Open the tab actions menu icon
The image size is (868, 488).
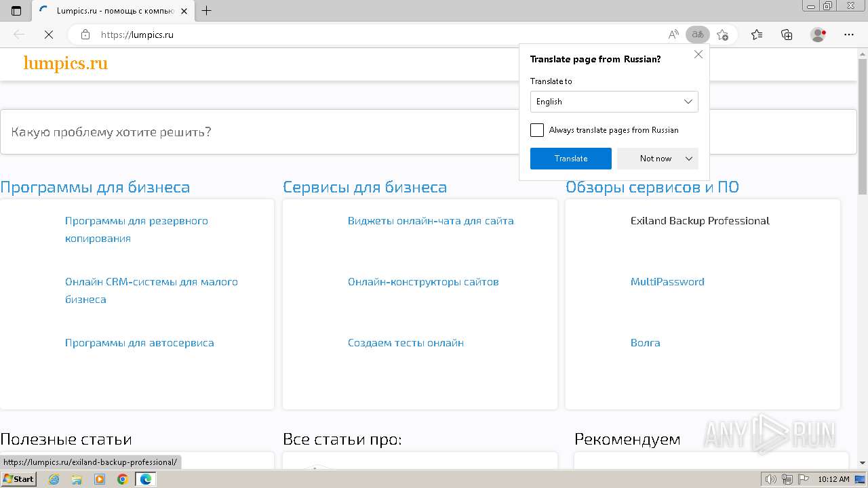(x=16, y=11)
